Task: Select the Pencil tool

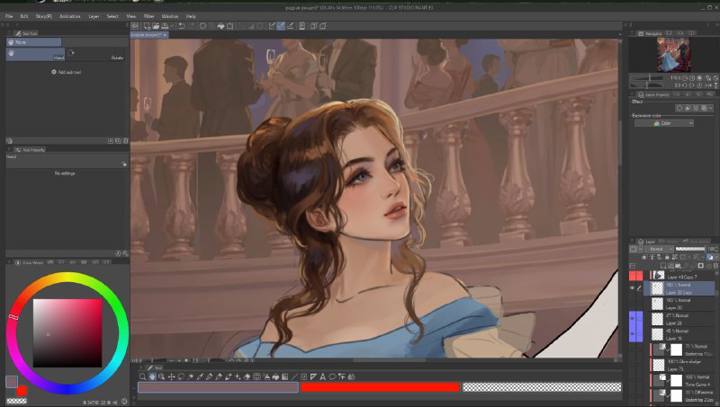Action: pyautogui.click(x=219, y=377)
